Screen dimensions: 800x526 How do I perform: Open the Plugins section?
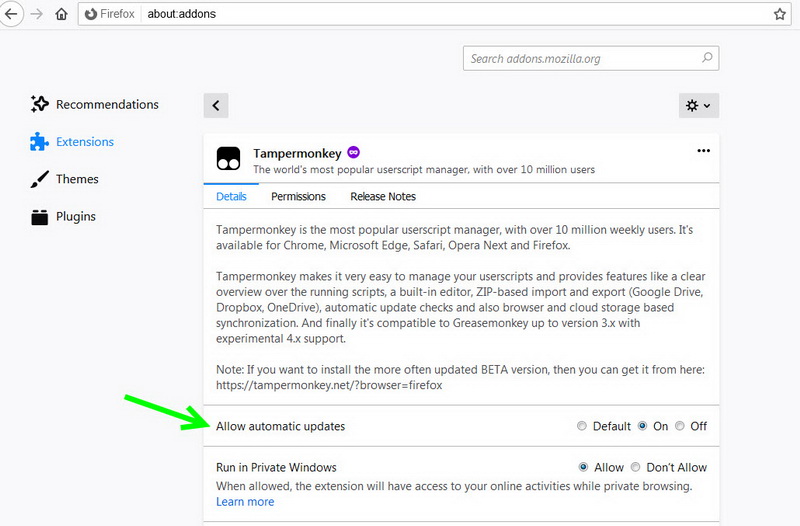[76, 217]
